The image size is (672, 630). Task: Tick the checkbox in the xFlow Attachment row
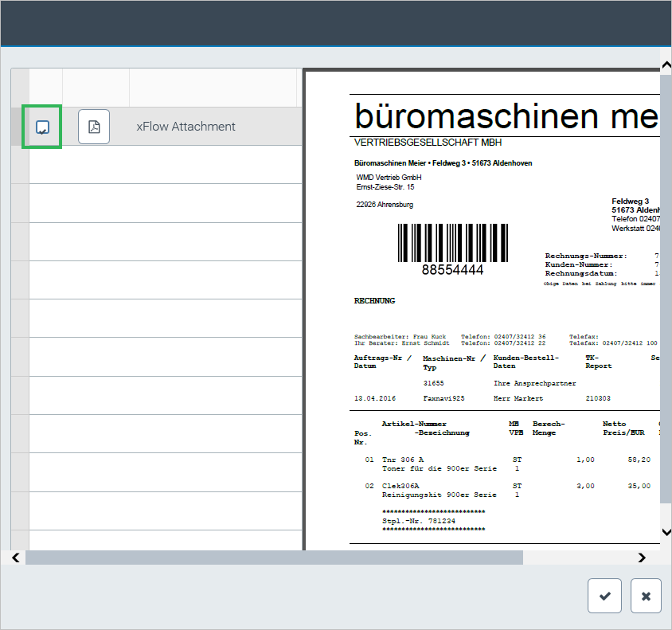(x=43, y=127)
